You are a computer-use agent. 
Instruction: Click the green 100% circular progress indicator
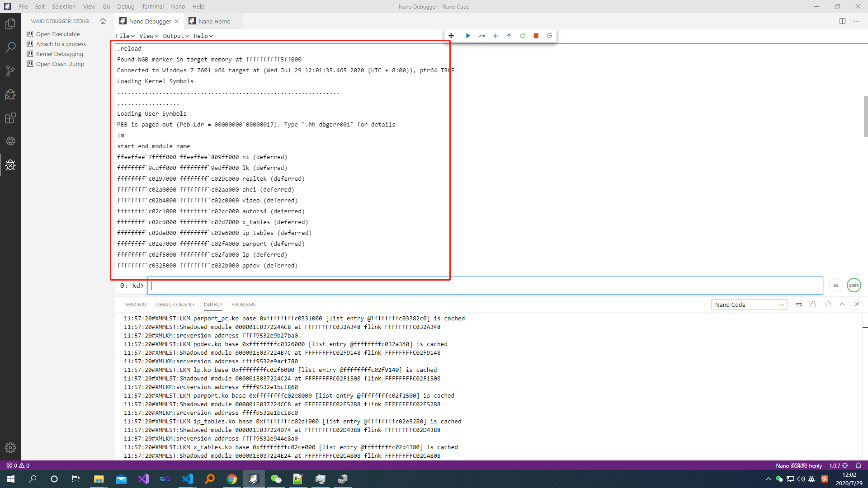[854, 285]
